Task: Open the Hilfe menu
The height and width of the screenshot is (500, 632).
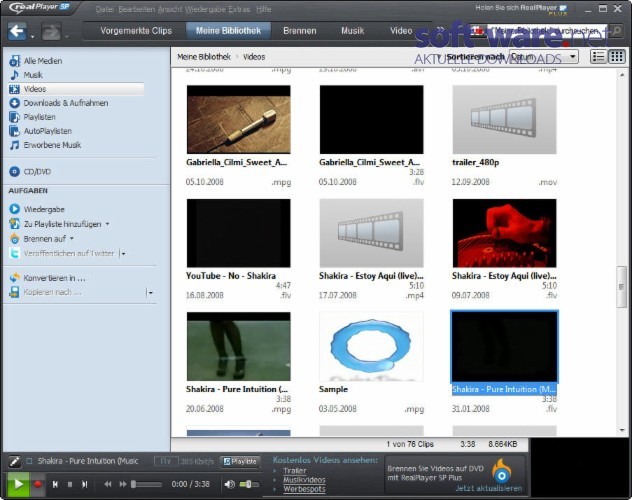Action: coord(263,9)
